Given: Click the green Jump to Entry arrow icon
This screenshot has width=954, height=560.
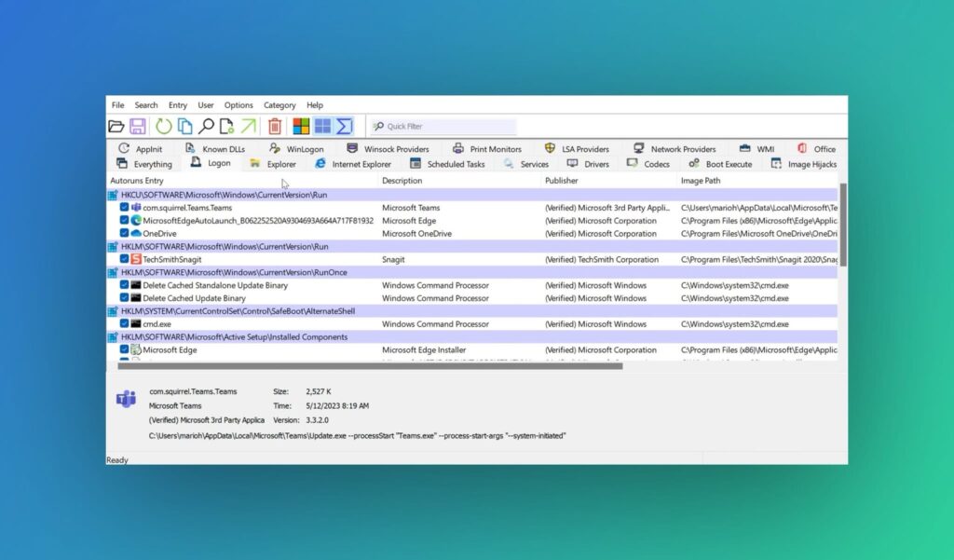Looking at the screenshot, I should 249,127.
